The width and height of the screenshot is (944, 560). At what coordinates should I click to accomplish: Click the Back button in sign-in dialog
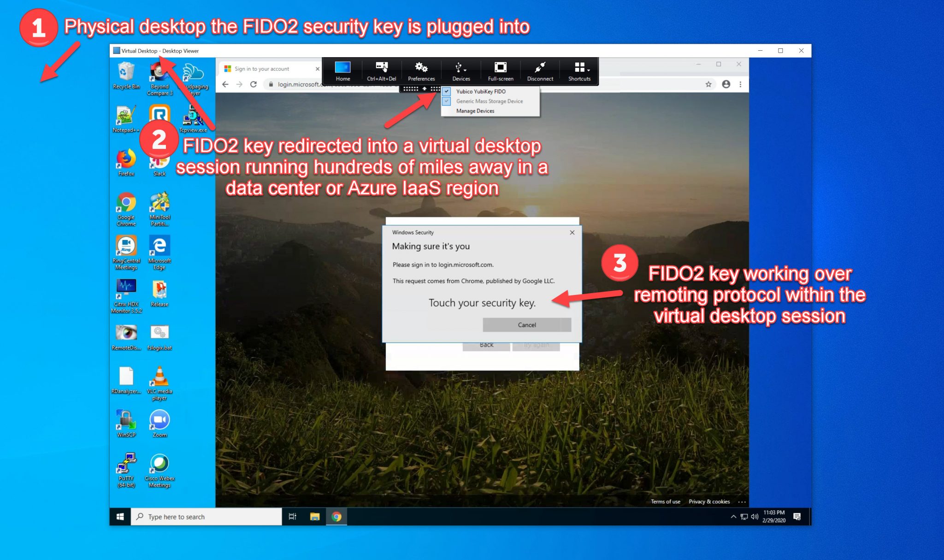coord(487,345)
